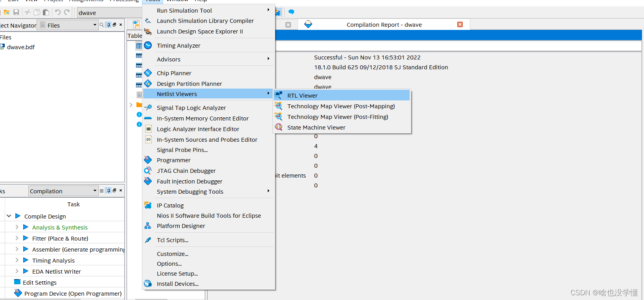Click the Cut scissors toolbar icon
Image resolution: width=644 pixels, height=300 pixels.
click(28, 13)
